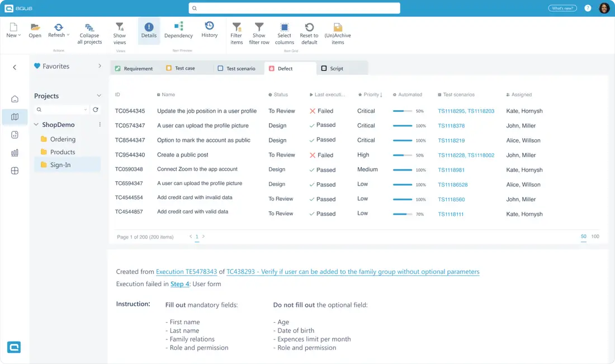Collapse the ShopDemo project tree
615x364 pixels.
pos(36,124)
